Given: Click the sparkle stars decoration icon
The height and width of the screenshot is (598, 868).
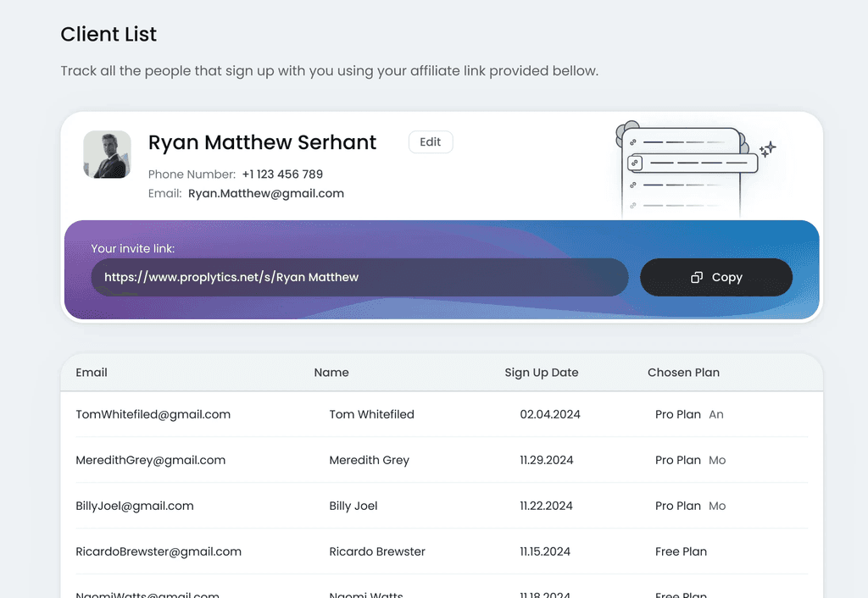Looking at the screenshot, I should (767, 150).
